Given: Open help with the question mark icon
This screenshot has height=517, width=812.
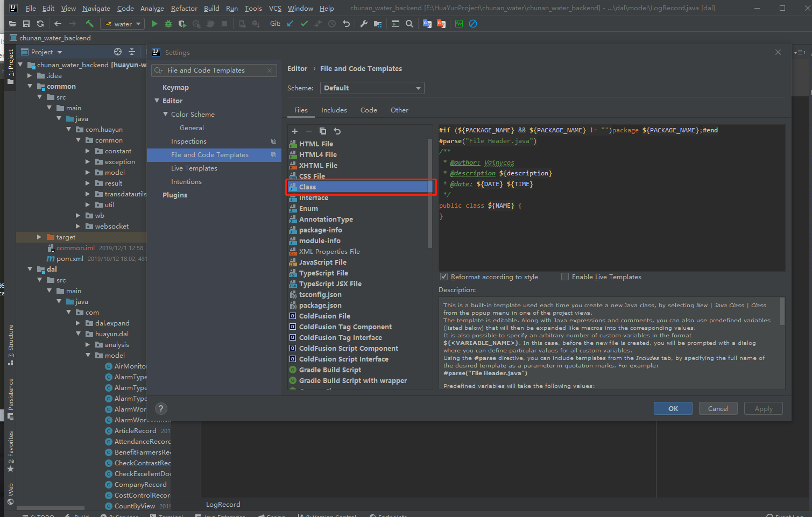Looking at the screenshot, I should click(x=160, y=408).
